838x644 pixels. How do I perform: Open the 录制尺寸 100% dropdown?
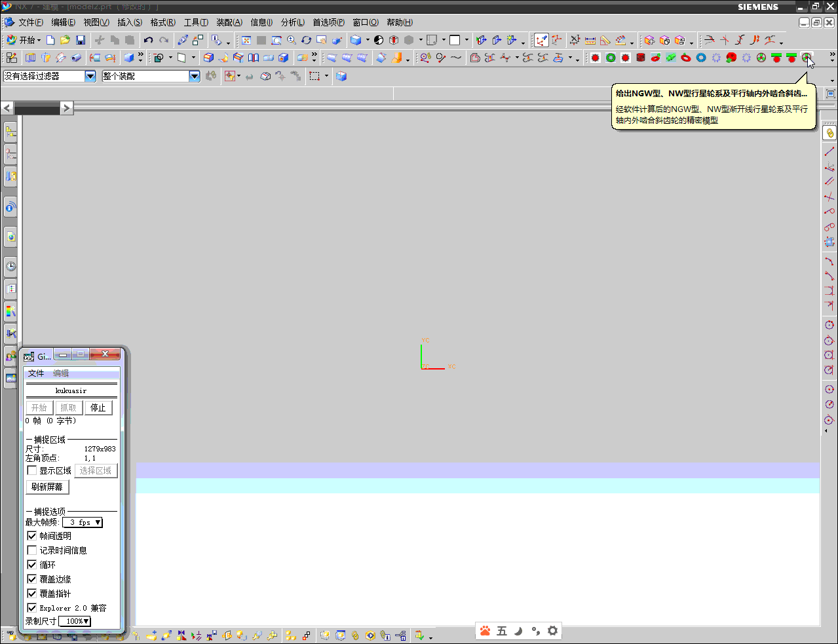point(75,621)
